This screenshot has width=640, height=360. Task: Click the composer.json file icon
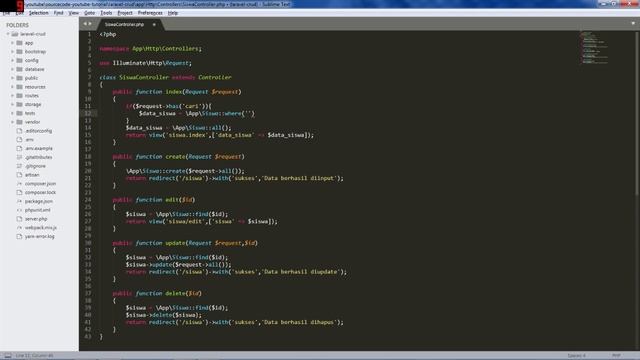[19, 184]
